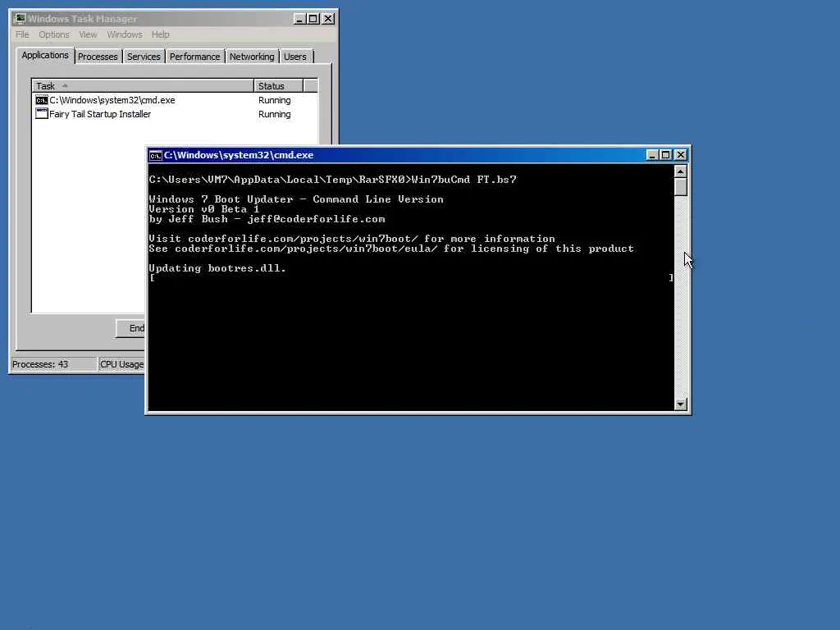Maximize the cmd.exe console window
The image size is (840, 630).
(x=665, y=155)
